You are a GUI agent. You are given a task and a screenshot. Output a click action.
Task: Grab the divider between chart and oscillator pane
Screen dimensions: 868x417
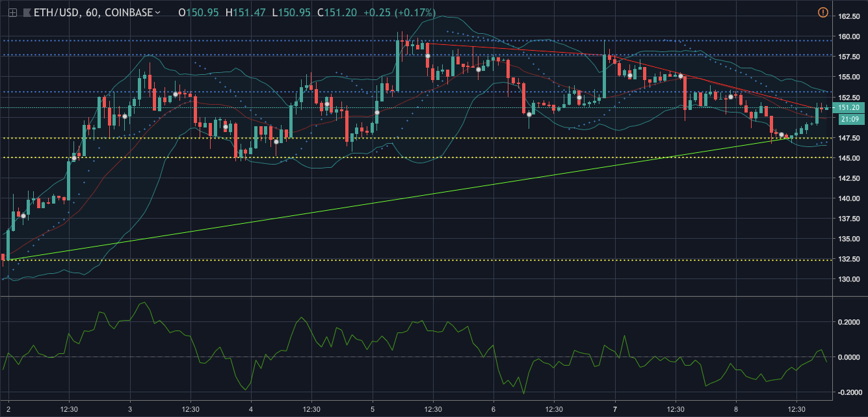(416, 296)
